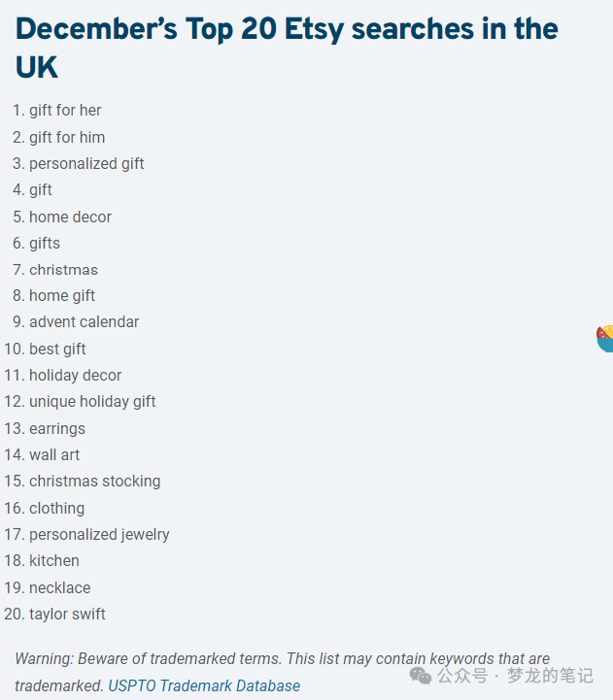This screenshot has width=613, height=700.
Task: Click 'unique holiday gift' in the list
Action: (92, 401)
